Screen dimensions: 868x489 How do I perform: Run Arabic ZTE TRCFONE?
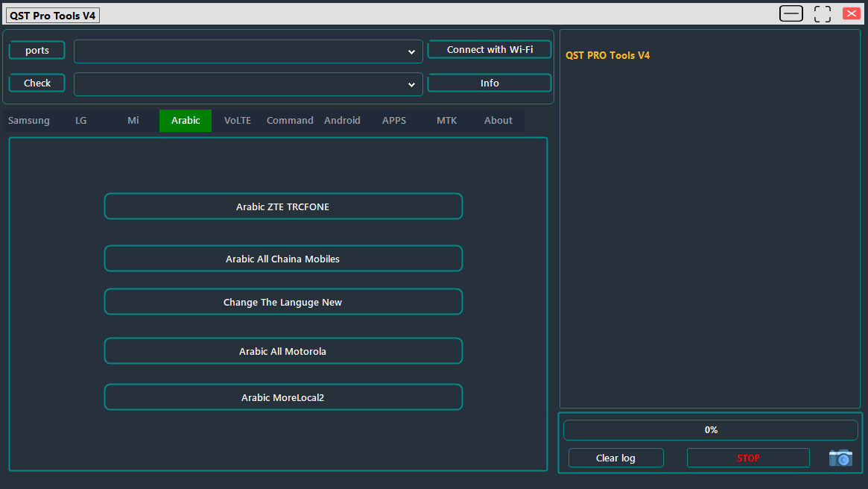[283, 206]
